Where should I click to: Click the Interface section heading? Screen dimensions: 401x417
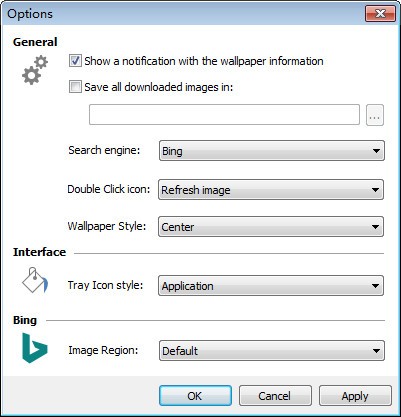point(39,252)
